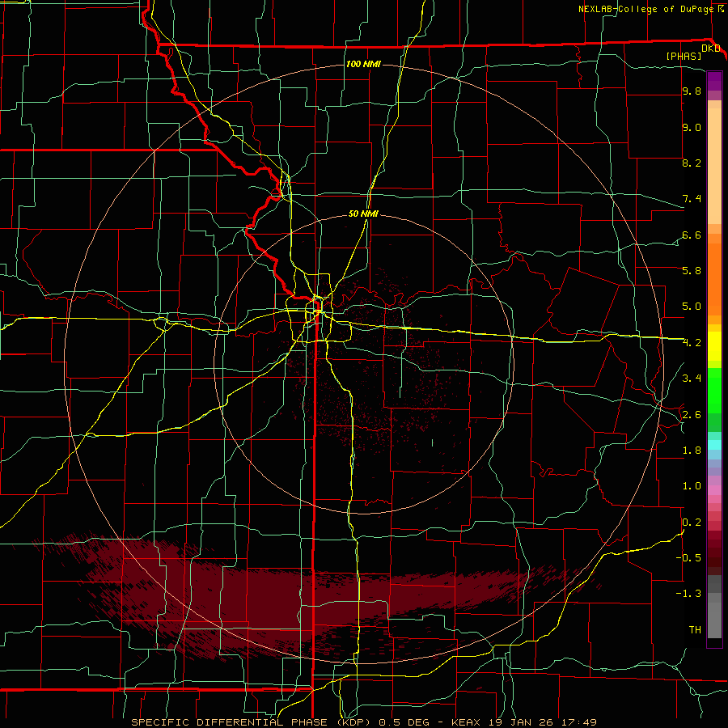Click the 5.8 scale value
Image resolution: width=728 pixels, height=728 pixels.
(692, 271)
